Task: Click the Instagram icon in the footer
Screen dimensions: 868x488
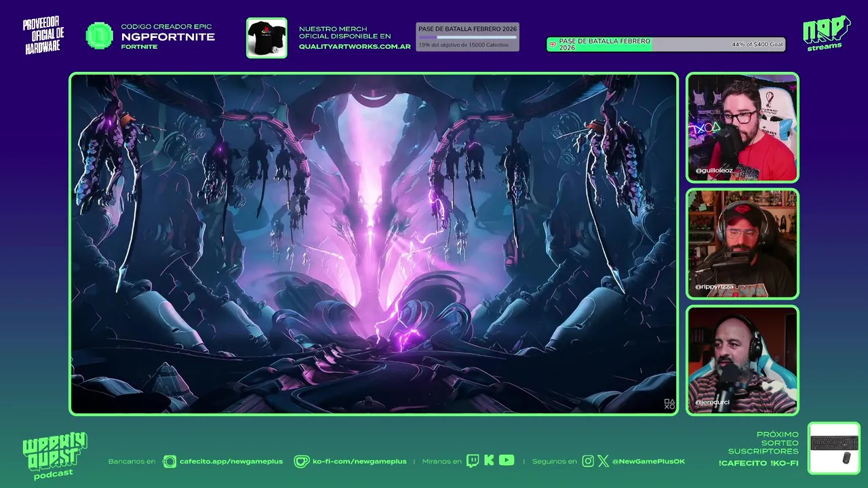Action: 588,461
